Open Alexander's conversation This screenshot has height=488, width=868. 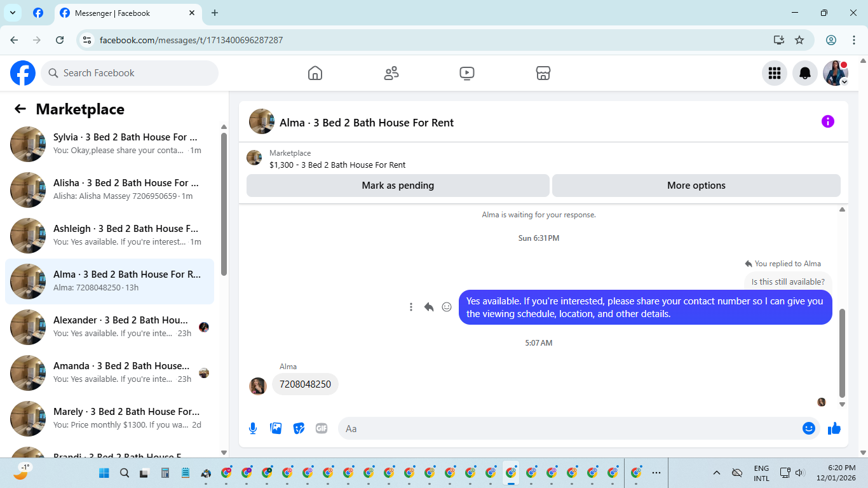tap(109, 327)
